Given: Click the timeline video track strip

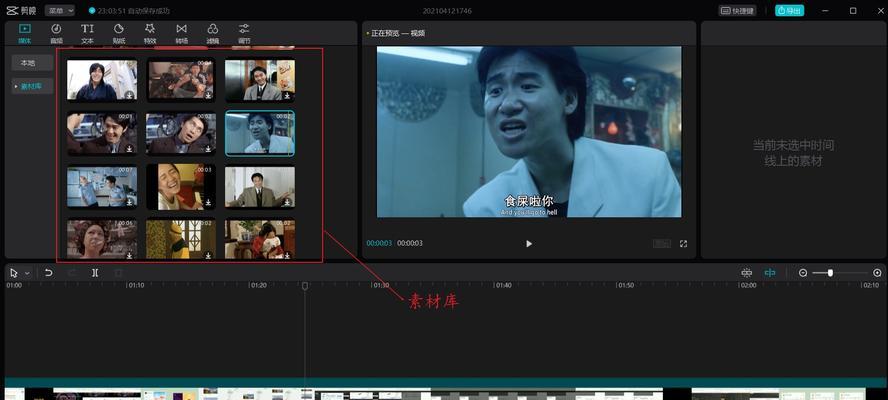Looking at the screenshot, I should pos(444,393).
